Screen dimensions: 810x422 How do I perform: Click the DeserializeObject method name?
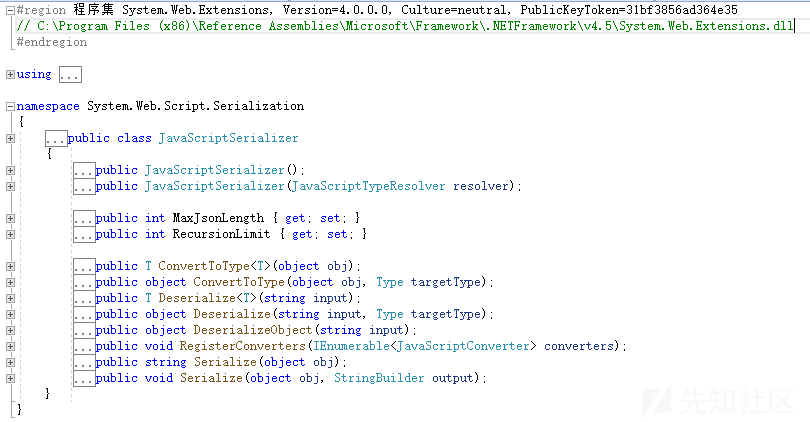[x=253, y=331]
